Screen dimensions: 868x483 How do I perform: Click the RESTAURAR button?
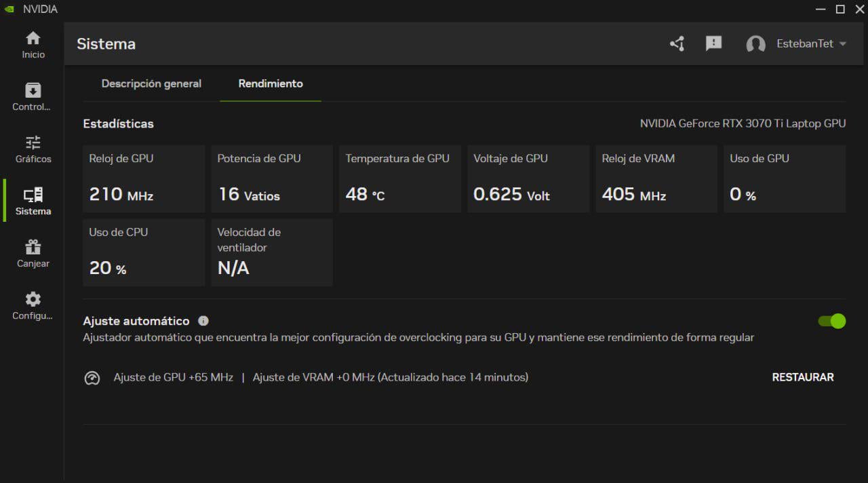[803, 377]
